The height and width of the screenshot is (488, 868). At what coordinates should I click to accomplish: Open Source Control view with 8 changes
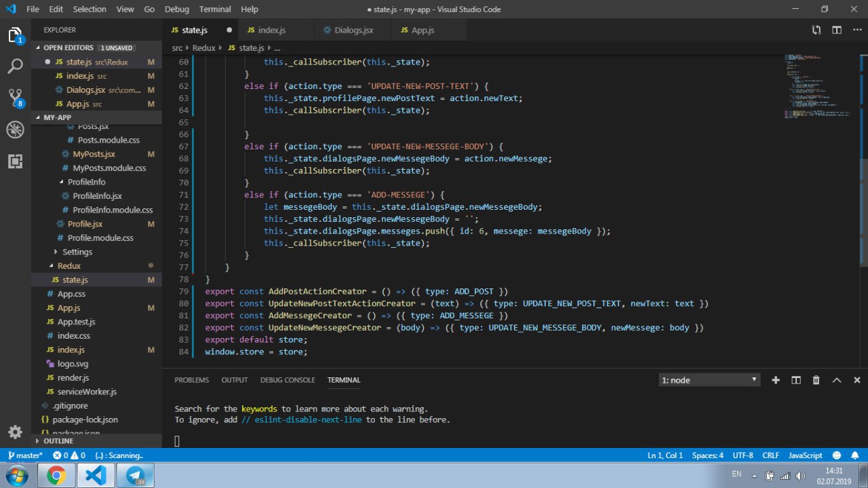pos(15,98)
